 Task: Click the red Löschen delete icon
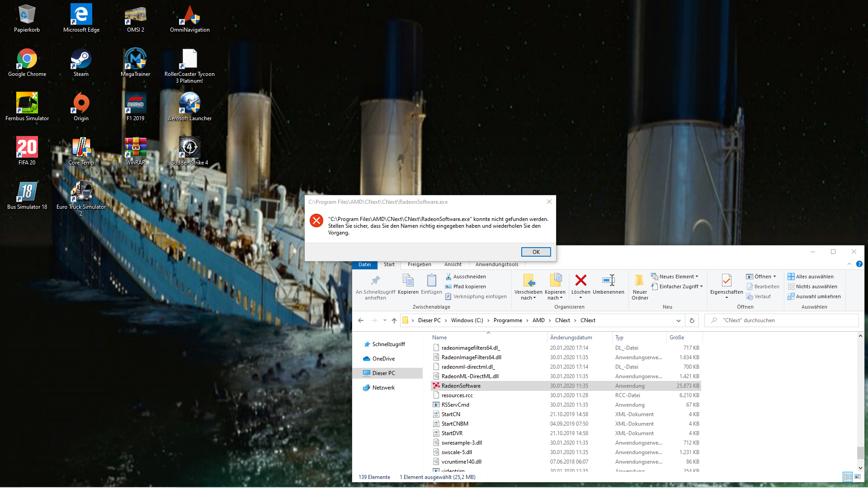[x=580, y=281]
